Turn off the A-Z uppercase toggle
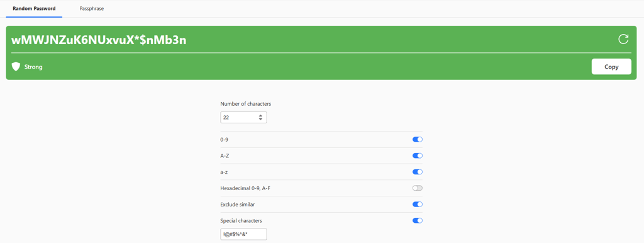This screenshot has height=243, width=644. (418, 155)
